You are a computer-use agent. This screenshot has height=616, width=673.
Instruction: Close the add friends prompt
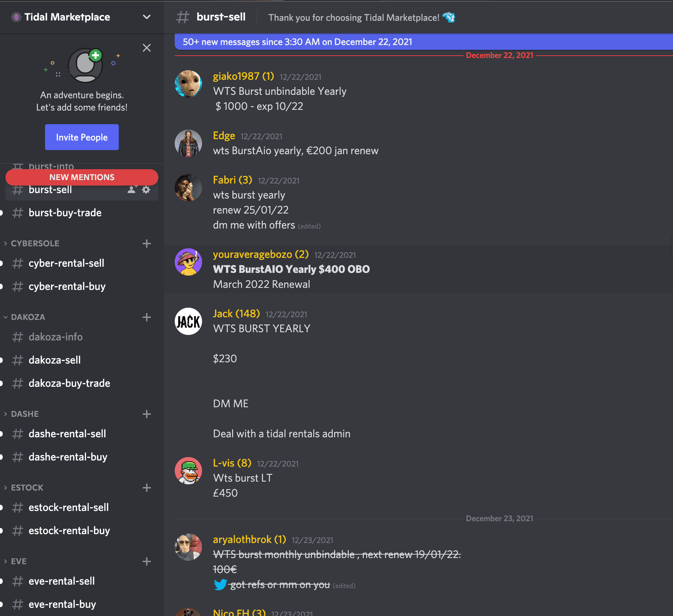(x=147, y=48)
